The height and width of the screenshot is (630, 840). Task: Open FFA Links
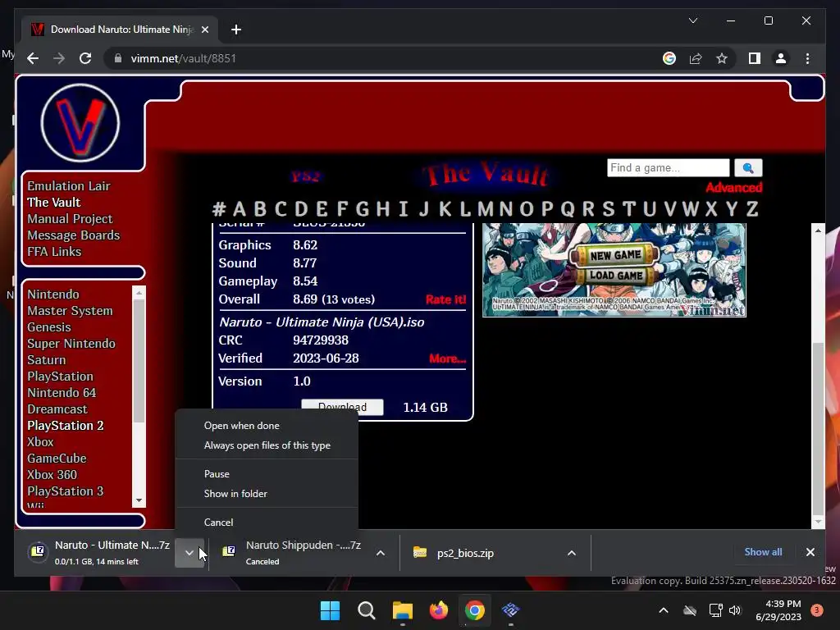54,251
